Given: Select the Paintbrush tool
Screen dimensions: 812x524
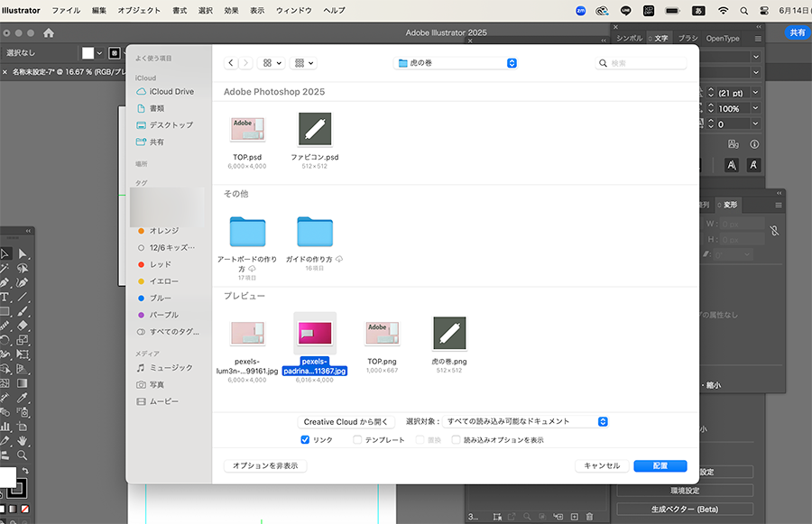Looking at the screenshot, I should (x=23, y=312).
